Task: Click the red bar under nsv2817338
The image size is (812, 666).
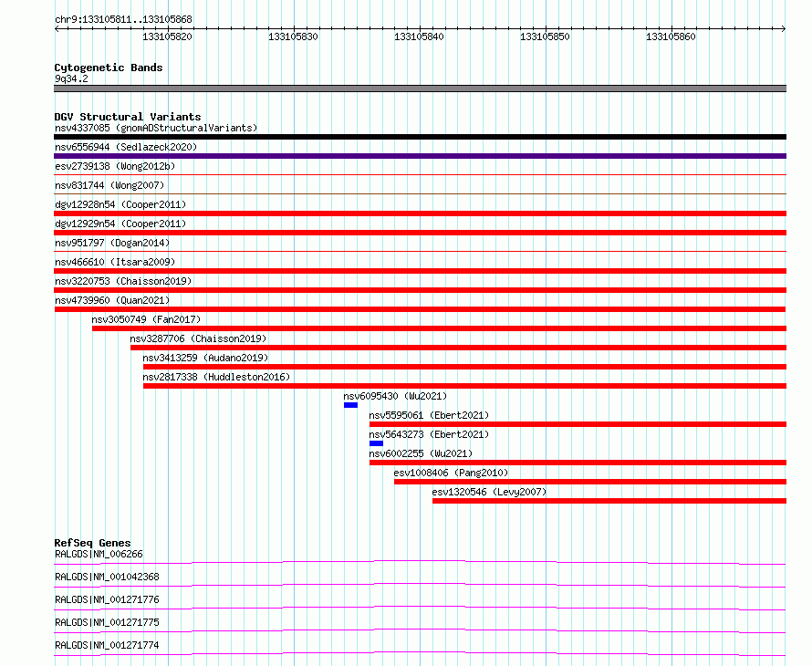Action: (x=465, y=386)
